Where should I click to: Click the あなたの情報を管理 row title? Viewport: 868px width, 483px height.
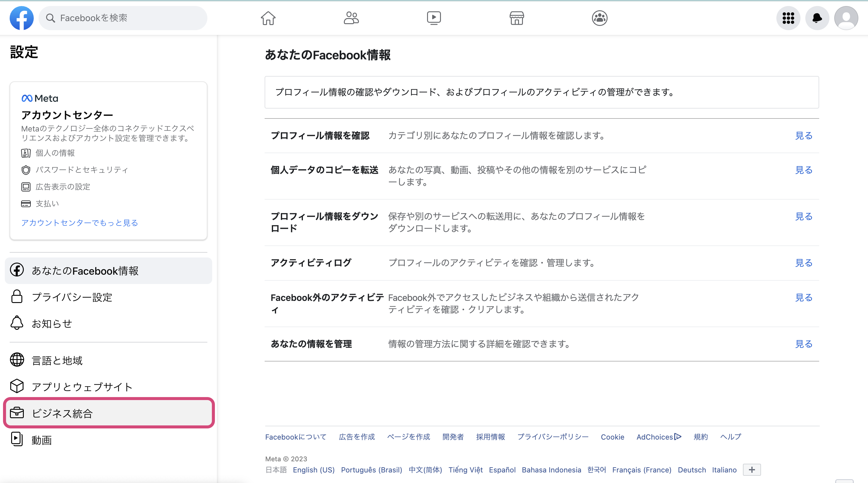coord(311,344)
